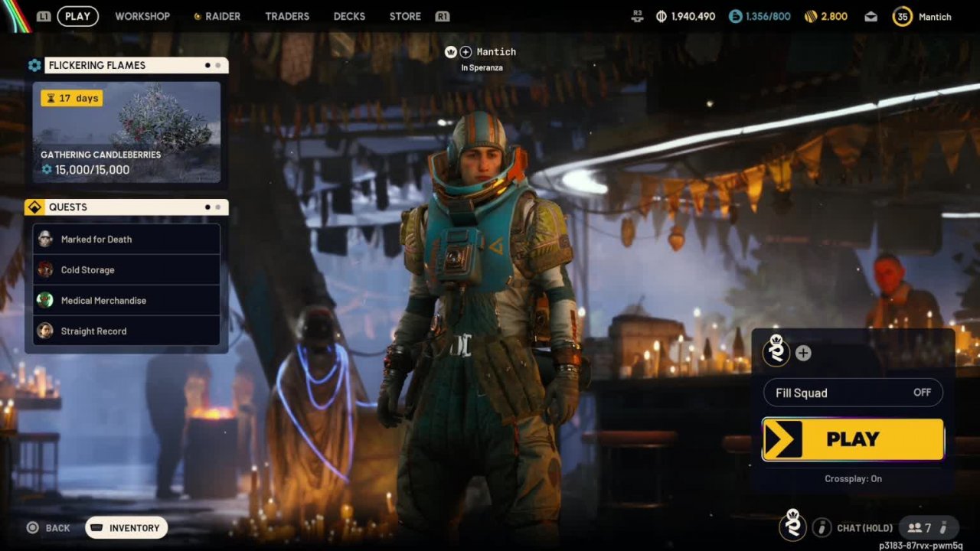Open the Mantich profile name in top bar
This screenshot has width=980, height=551.
click(935, 17)
